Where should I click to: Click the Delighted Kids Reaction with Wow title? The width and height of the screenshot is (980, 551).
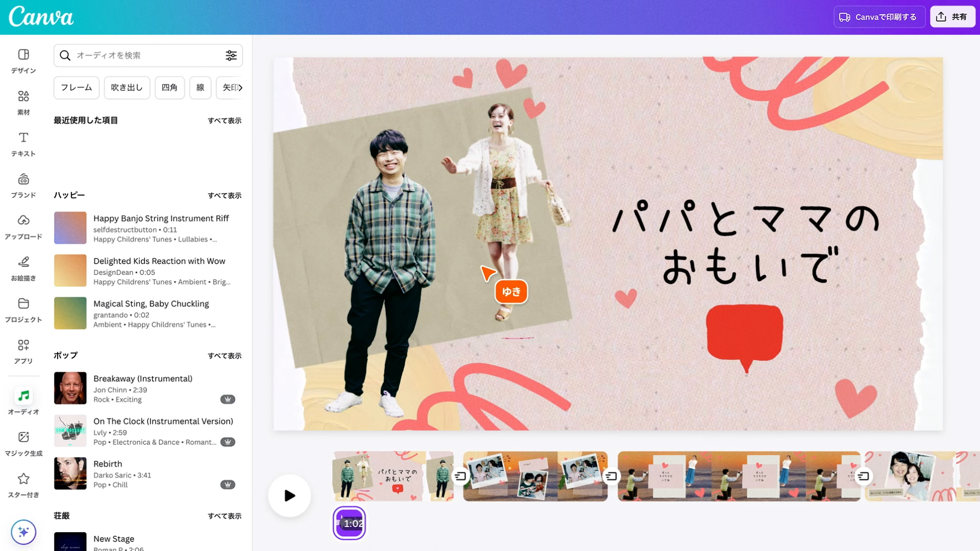(x=159, y=261)
